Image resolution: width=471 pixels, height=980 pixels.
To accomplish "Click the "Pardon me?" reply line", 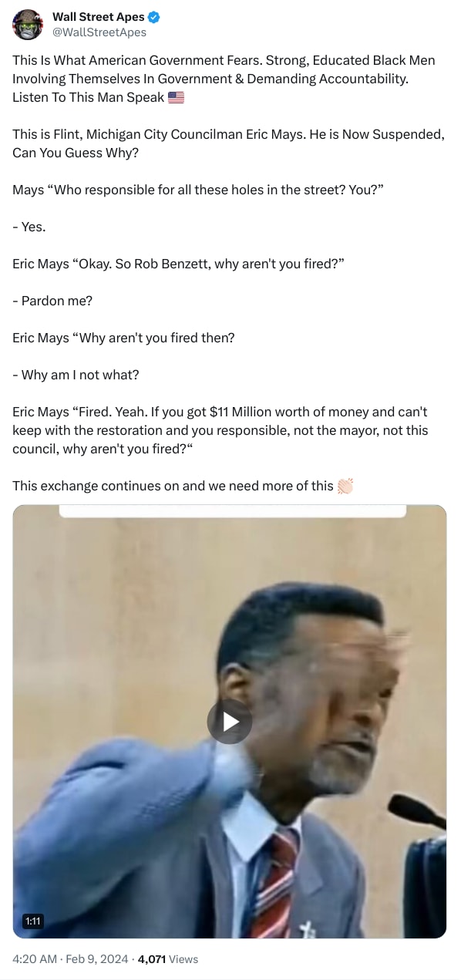I will tap(52, 301).
